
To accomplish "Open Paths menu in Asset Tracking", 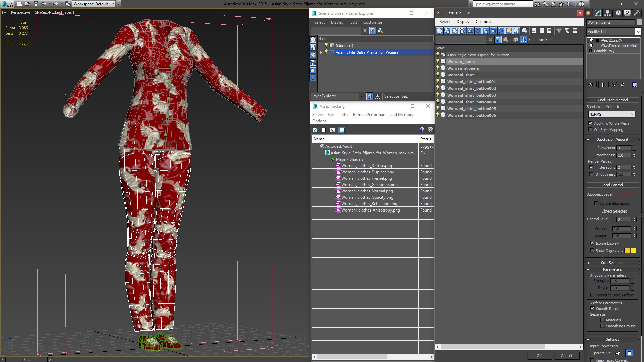I will [x=343, y=115].
